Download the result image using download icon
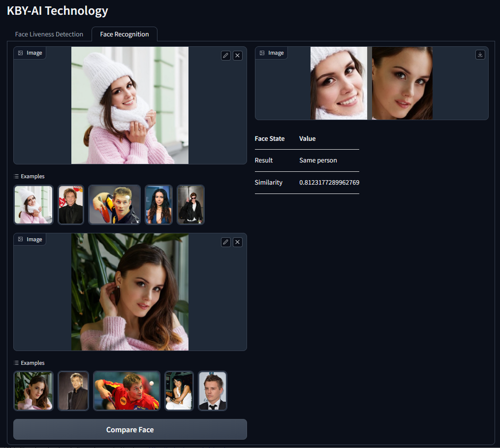The height and width of the screenshot is (448, 500). 480,55
